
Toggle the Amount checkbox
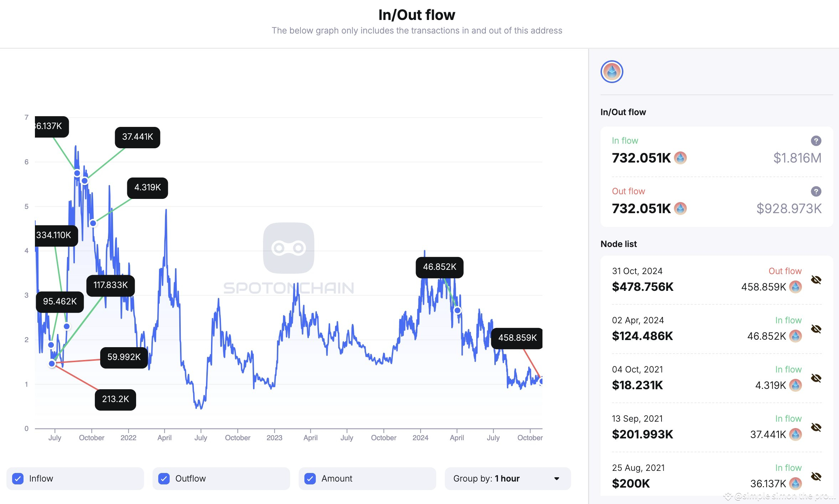click(310, 478)
